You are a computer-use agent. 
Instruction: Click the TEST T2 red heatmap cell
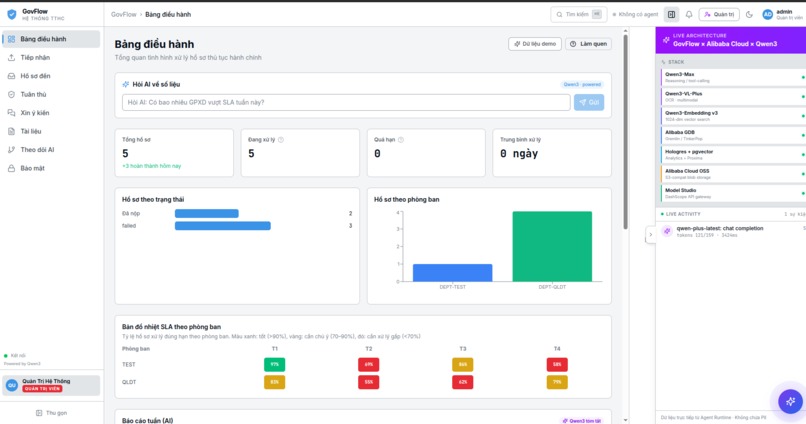click(369, 364)
